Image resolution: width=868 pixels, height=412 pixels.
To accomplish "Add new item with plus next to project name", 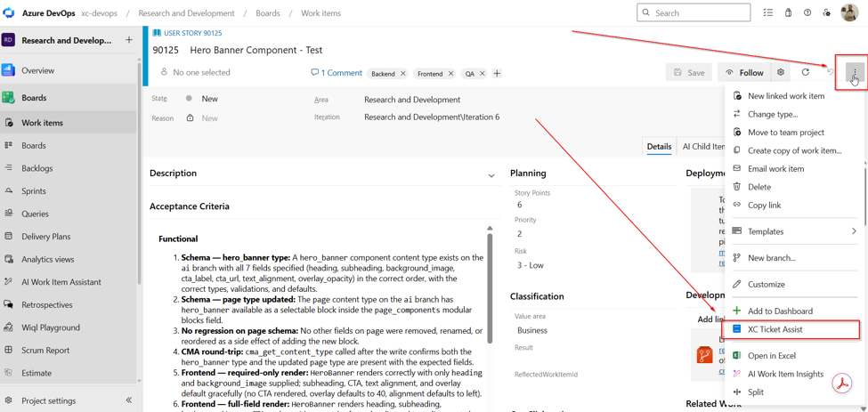I will point(128,40).
